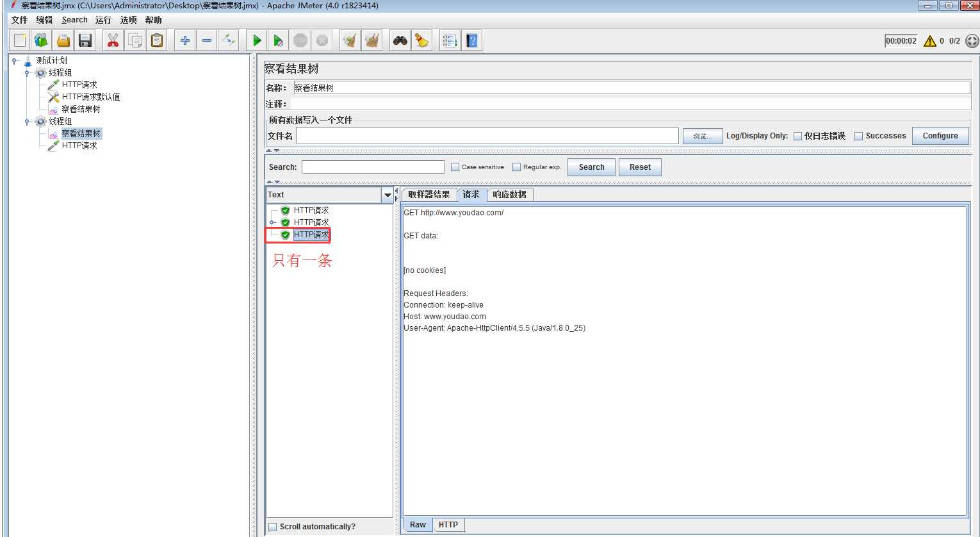Click the User-Agent request header line
Image resolution: width=980 pixels, height=537 pixels.
click(x=494, y=328)
